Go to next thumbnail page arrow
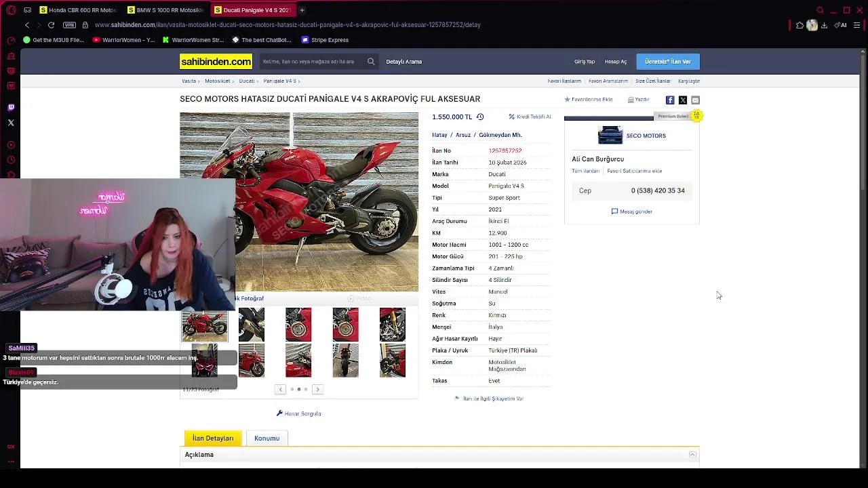 pos(317,389)
